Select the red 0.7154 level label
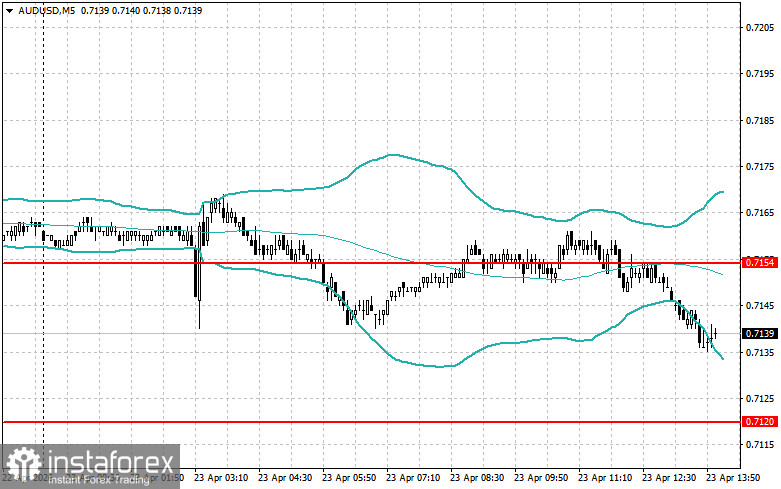The width and height of the screenshot is (781, 489). tap(761, 262)
